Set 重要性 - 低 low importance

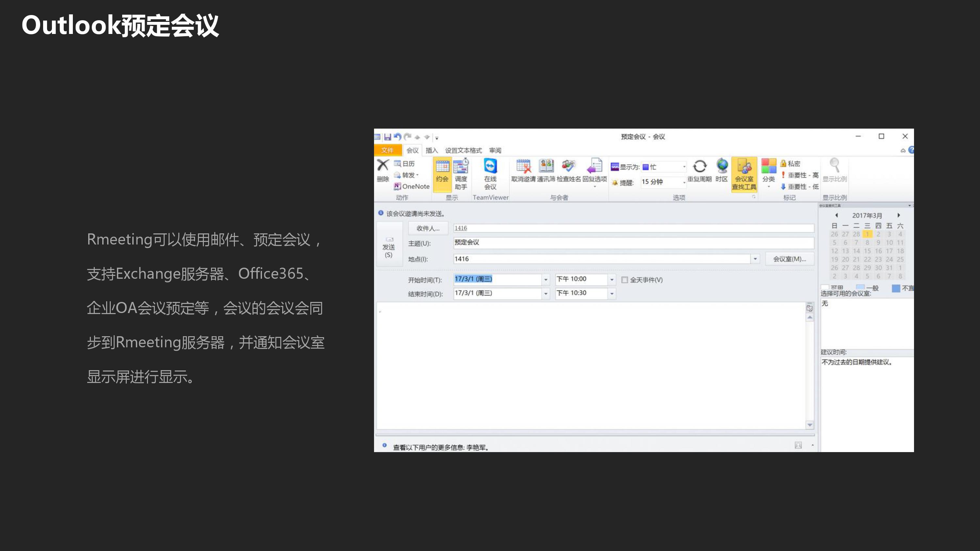(800, 186)
